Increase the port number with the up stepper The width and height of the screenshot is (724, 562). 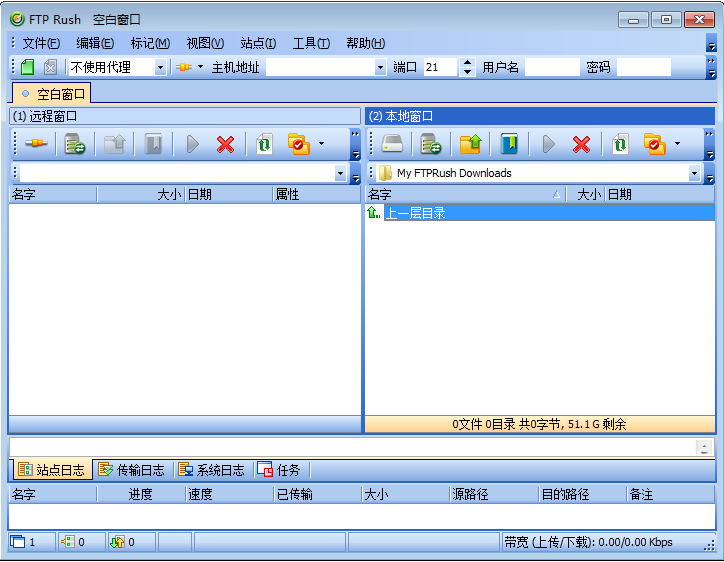pyautogui.click(x=467, y=62)
